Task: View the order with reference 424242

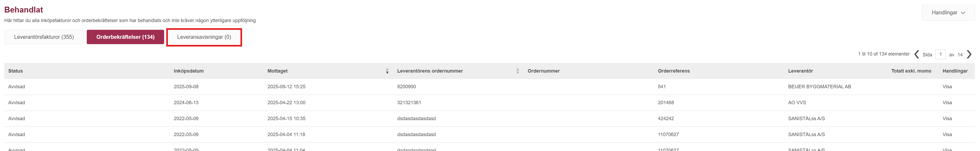Action: (947, 118)
